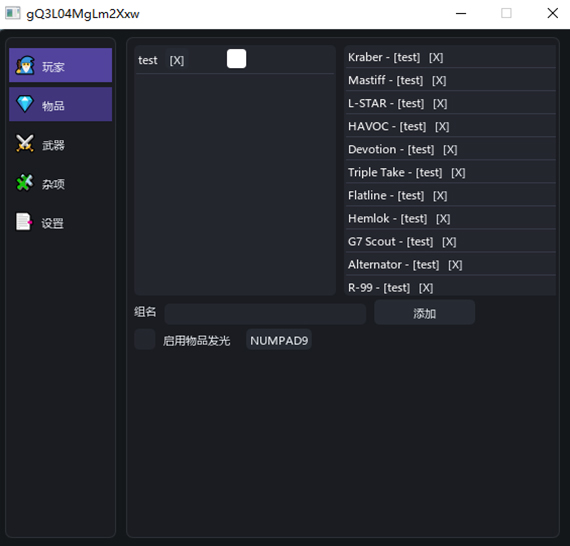Click the crossed swords 武器 icon
The width and height of the screenshot is (570, 546).
tap(25, 143)
